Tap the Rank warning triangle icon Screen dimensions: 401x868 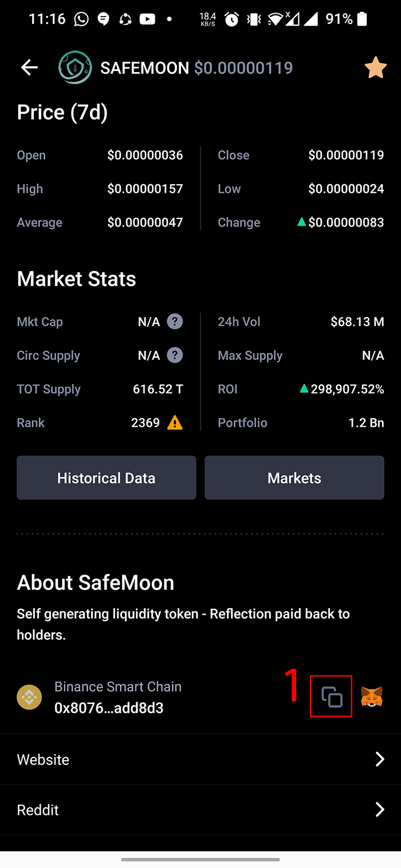175,423
